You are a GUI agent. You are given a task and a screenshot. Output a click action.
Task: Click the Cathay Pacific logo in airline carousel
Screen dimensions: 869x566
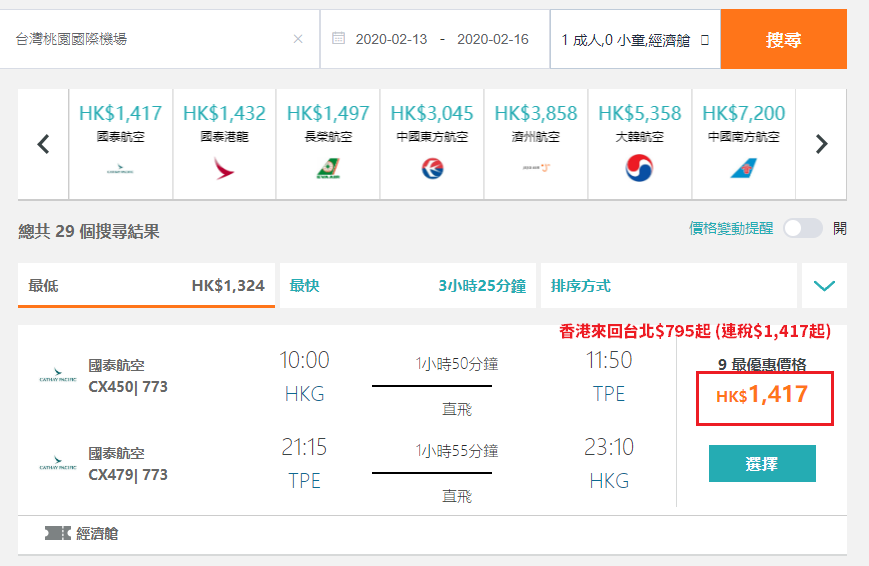click(x=120, y=169)
